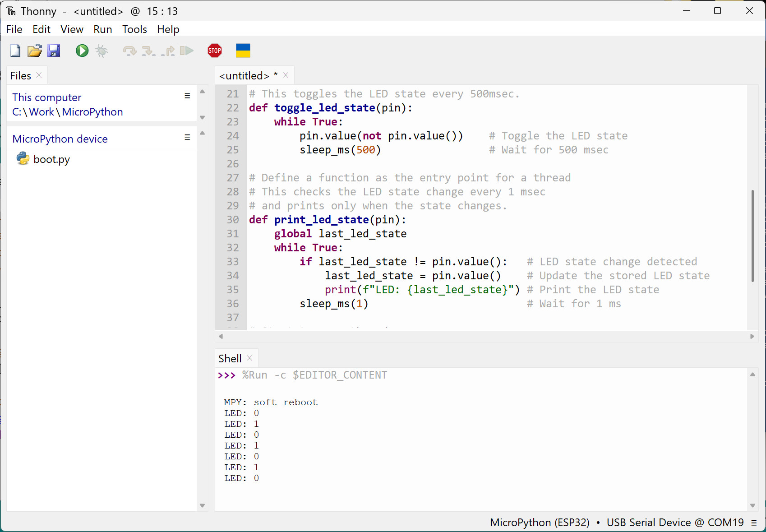Image resolution: width=766 pixels, height=532 pixels.
Task: Click the Step out toolbar icon
Action: 168,51
